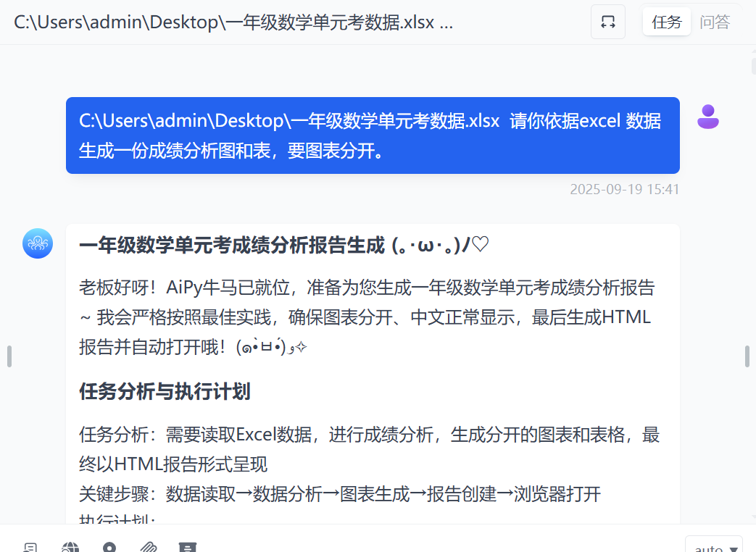Image resolution: width=756 pixels, height=552 pixels.
Task: Click the conversation title with the xlsx path
Action: click(233, 22)
